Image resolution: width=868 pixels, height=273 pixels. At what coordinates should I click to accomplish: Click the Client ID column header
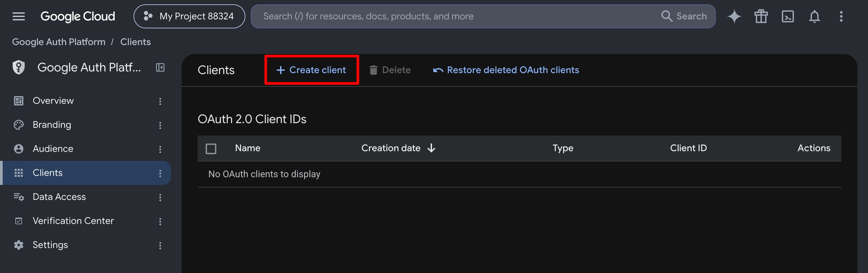[688, 148]
